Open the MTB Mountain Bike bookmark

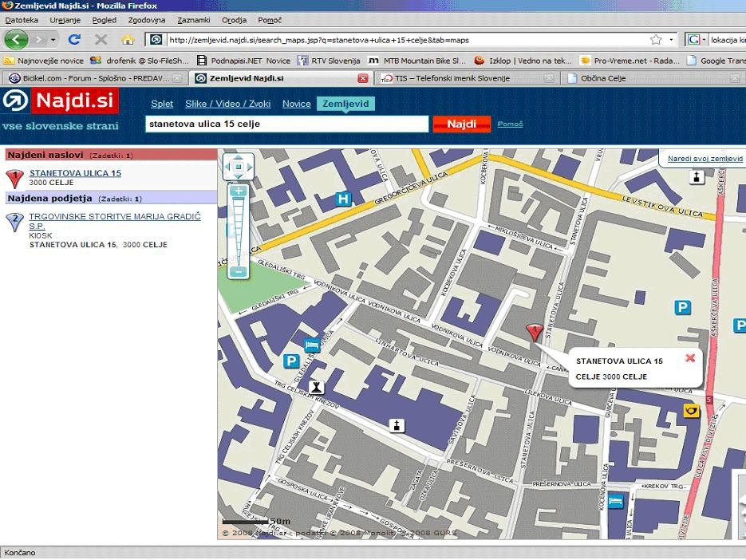(417, 61)
